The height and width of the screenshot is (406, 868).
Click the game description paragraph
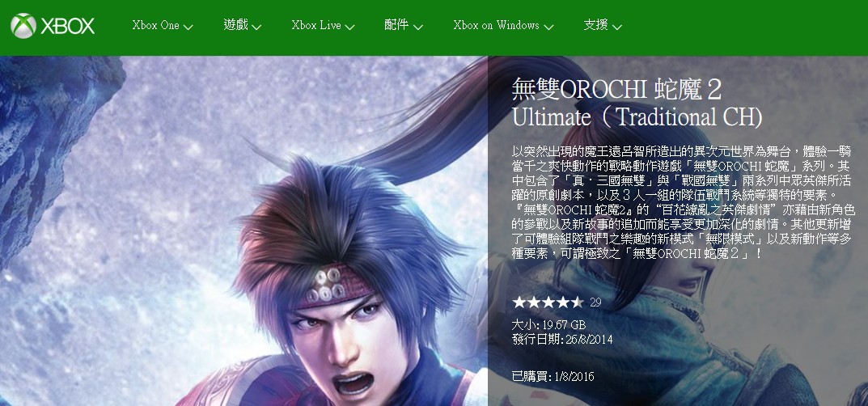[x=684, y=202]
